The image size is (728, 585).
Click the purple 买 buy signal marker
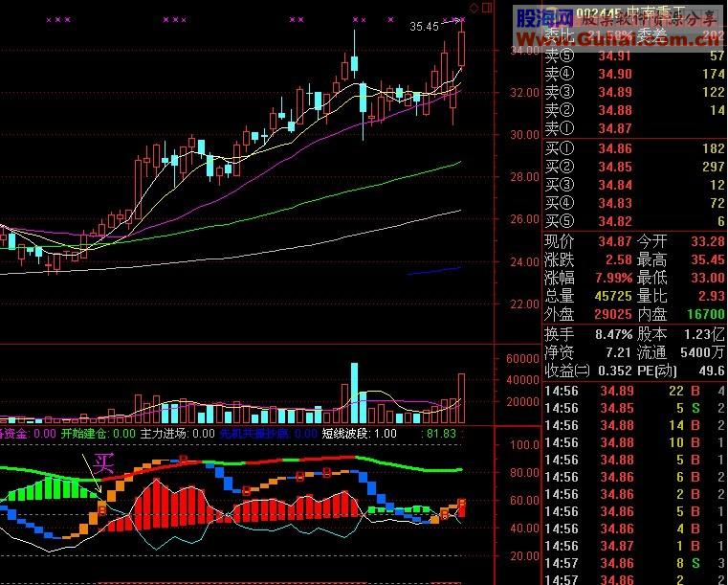103,462
